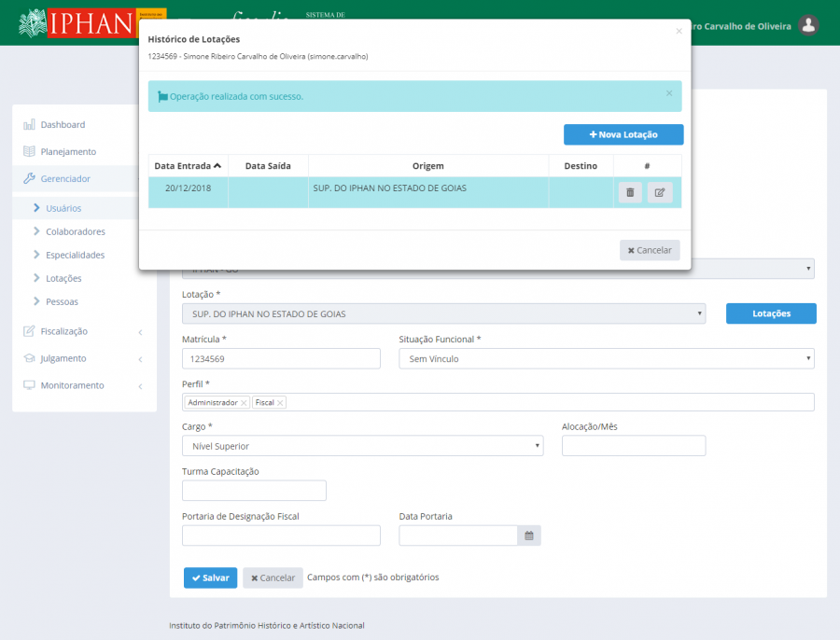
Task: Click the Nova Lotação button
Action: point(623,134)
